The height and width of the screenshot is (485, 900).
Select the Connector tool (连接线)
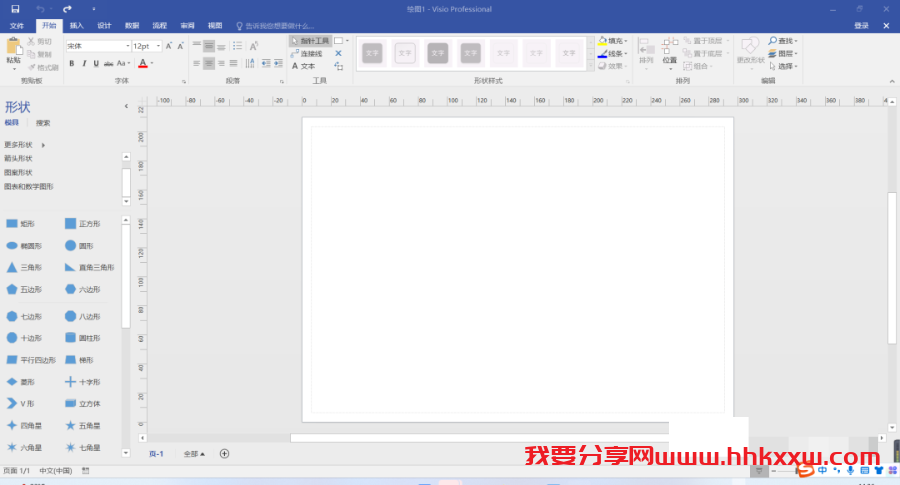coord(307,53)
